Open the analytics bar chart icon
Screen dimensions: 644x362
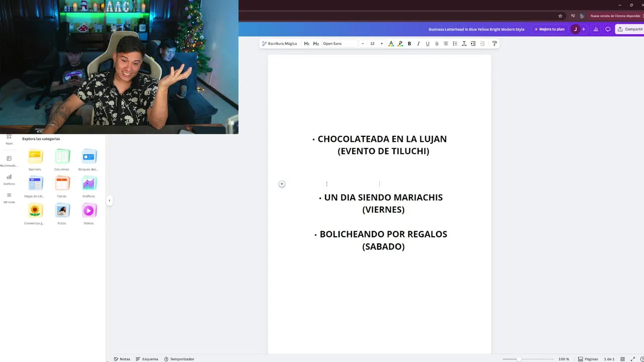pos(596,29)
